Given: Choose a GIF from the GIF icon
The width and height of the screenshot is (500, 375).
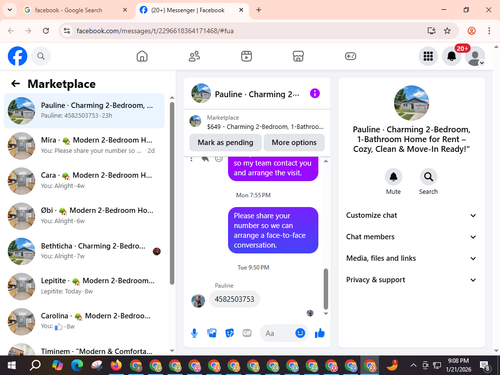Looking at the screenshot, I should (x=247, y=333).
